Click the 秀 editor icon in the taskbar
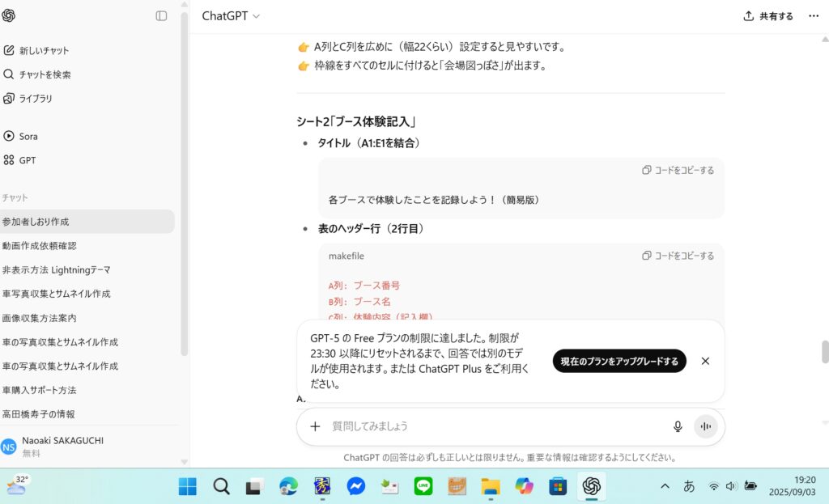This screenshot has height=504, width=829. [322, 486]
